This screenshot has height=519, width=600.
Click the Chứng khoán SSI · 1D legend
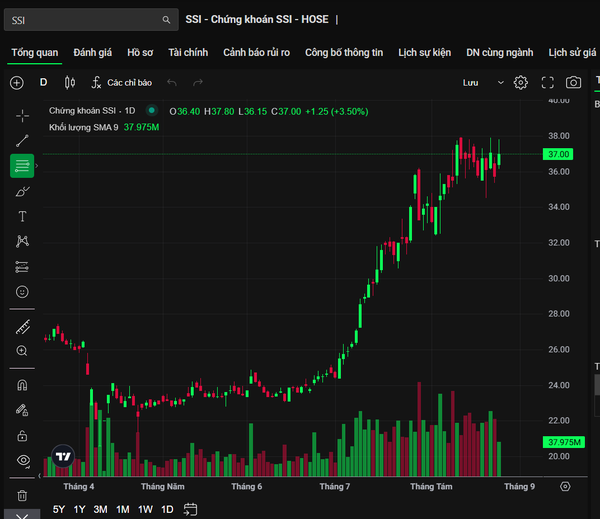coord(92,111)
